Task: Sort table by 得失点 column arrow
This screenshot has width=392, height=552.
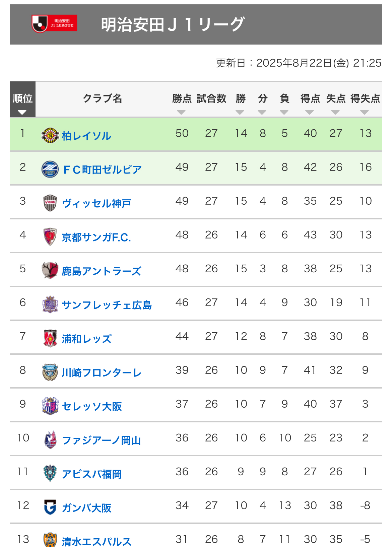Action: (x=365, y=112)
